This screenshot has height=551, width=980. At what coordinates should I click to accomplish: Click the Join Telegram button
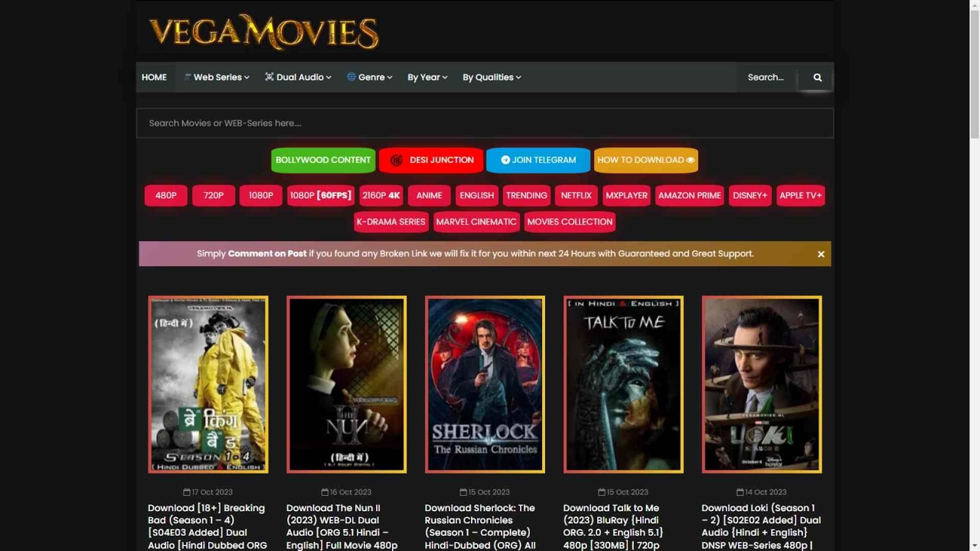pos(538,160)
